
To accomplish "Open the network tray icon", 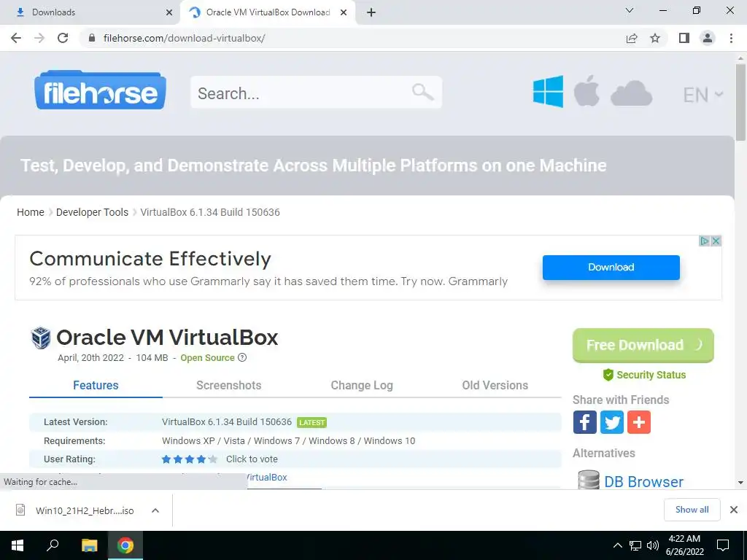I will click(635, 545).
